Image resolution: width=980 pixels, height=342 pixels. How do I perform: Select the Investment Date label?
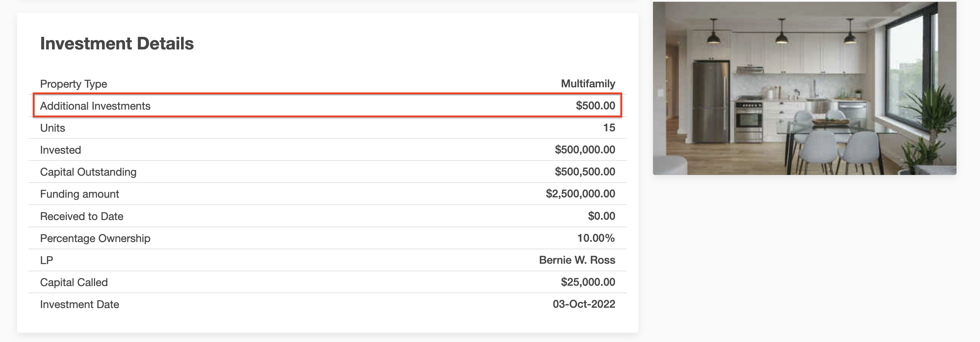[79, 304]
